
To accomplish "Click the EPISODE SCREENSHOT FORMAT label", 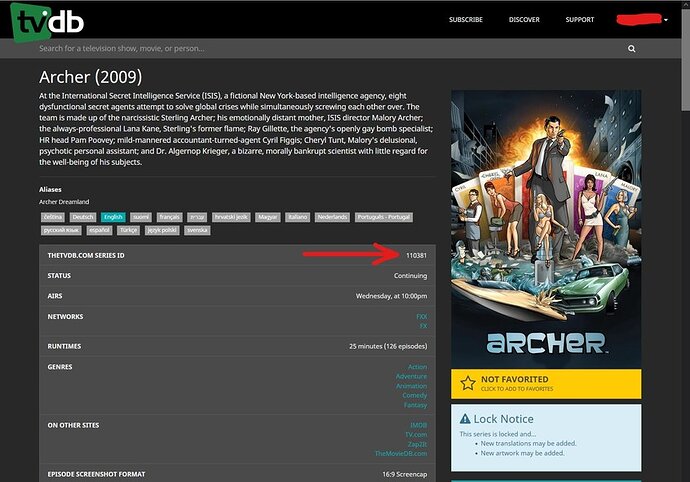I will click(96, 475).
